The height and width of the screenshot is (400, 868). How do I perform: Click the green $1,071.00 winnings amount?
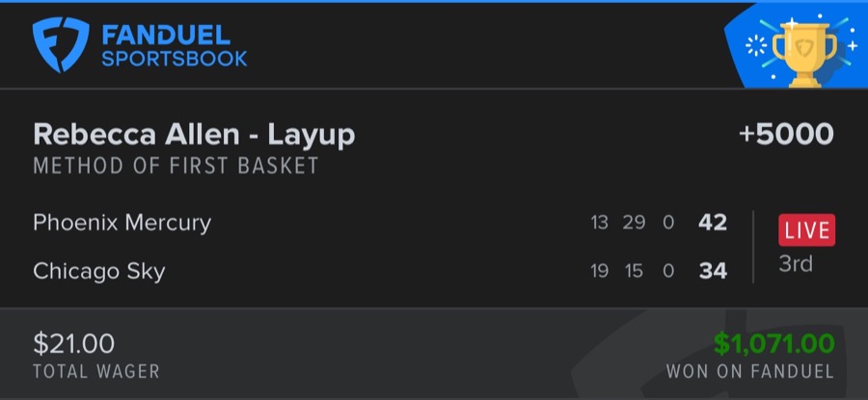774,343
